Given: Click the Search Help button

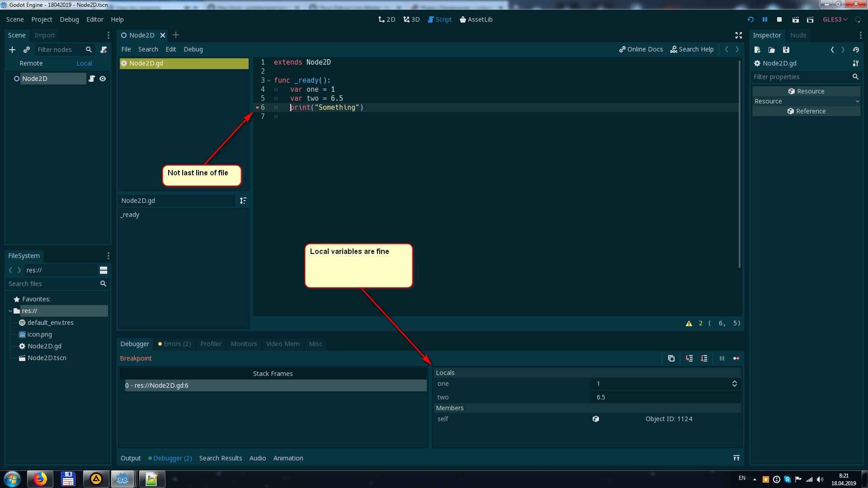Looking at the screenshot, I should pos(692,49).
